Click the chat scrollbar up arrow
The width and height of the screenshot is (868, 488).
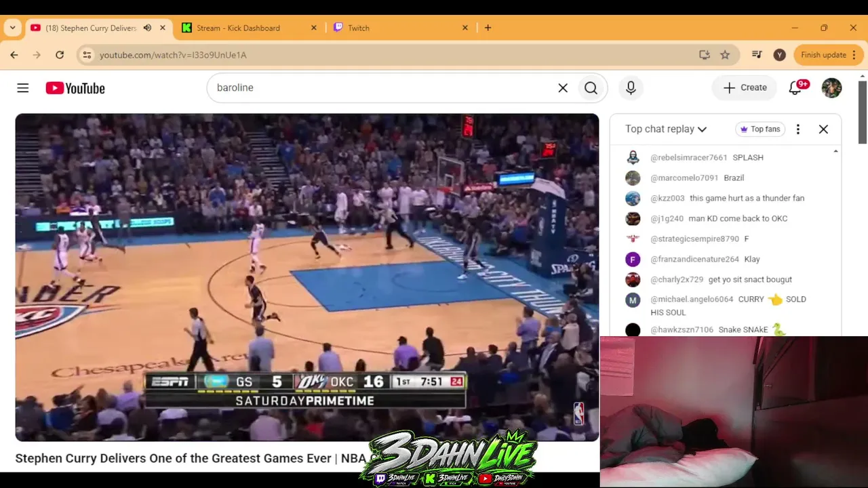pos(835,151)
